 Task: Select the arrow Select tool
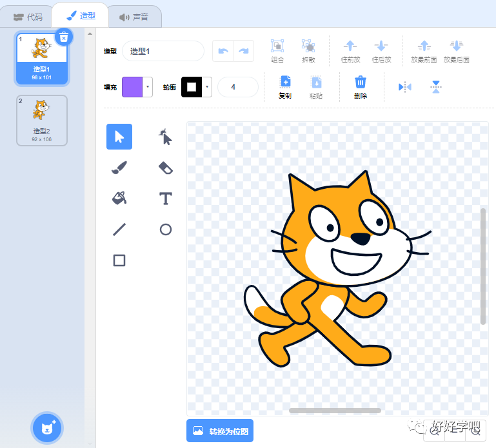coord(119,137)
